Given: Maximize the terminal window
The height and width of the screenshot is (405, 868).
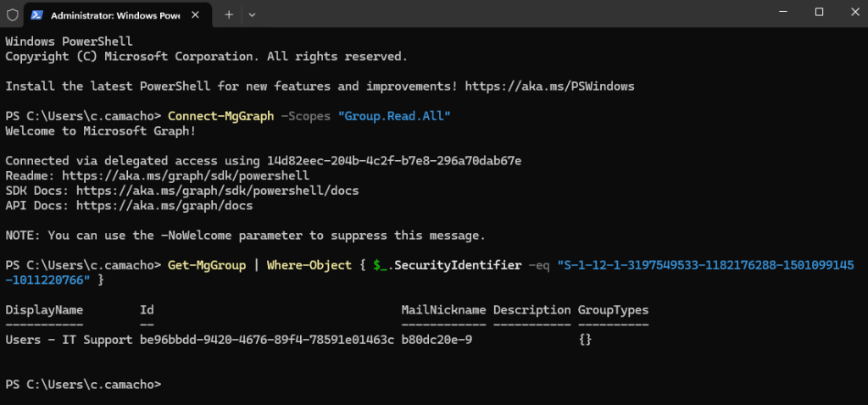Looking at the screenshot, I should click(819, 12).
